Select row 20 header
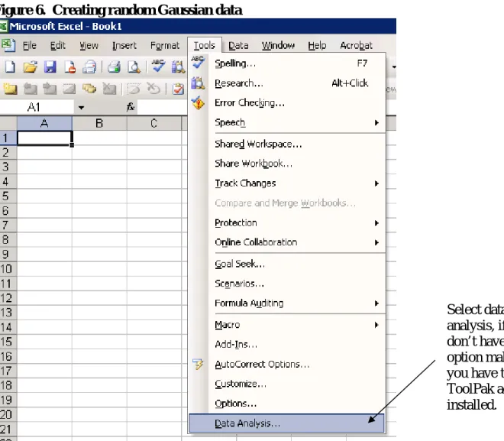Image resolution: width=504 pixels, height=441 pixels. pos(8,414)
